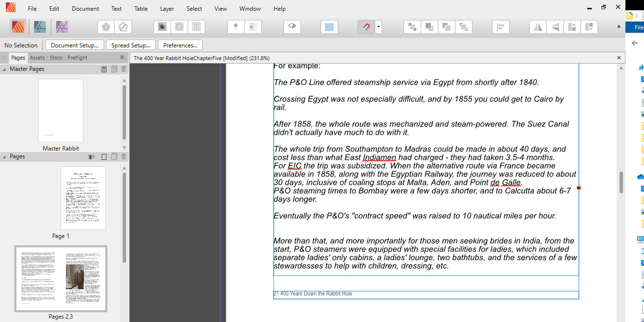Select the Master Rabbit thumbnail

(61, 110)
